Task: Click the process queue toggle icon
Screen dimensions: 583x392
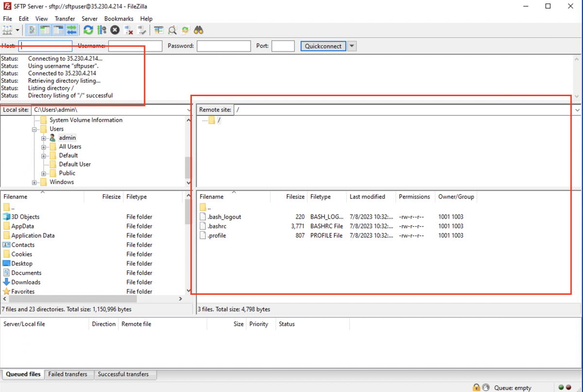Action: [x=102, y=30]
